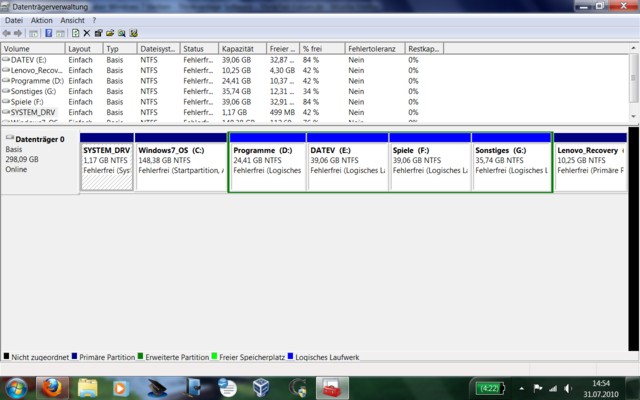Click the 35,74 GB capacity cell

coord(236,91)
